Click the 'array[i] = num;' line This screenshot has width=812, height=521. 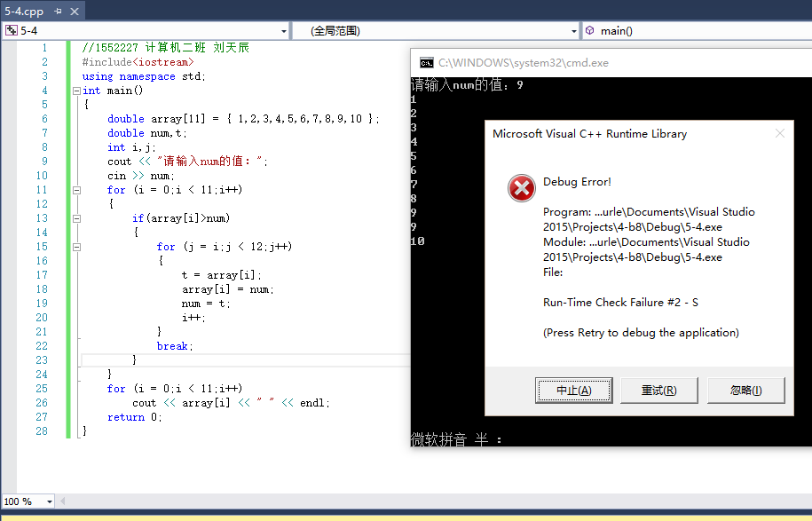coord(227,289)
